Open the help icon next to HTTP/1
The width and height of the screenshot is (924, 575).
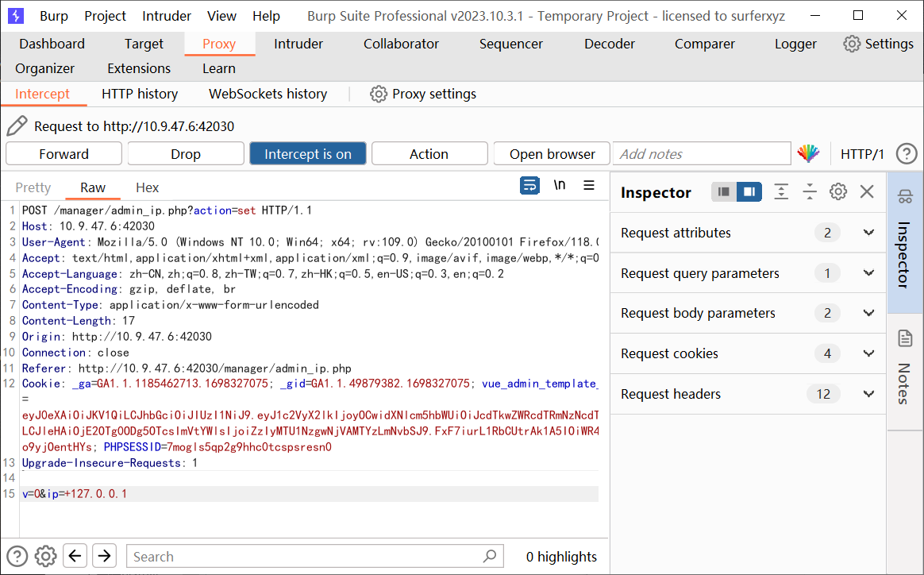tap(907, 154)
